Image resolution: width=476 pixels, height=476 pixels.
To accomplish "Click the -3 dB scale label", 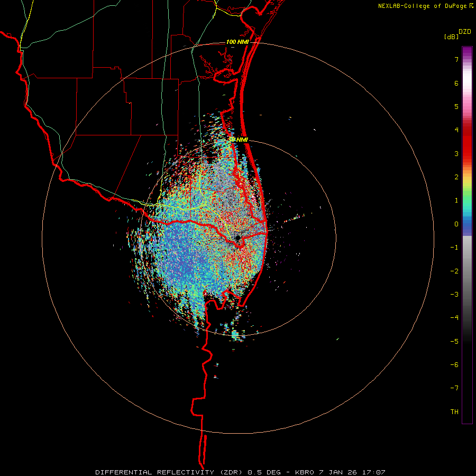I will click(x=454, y=295).
